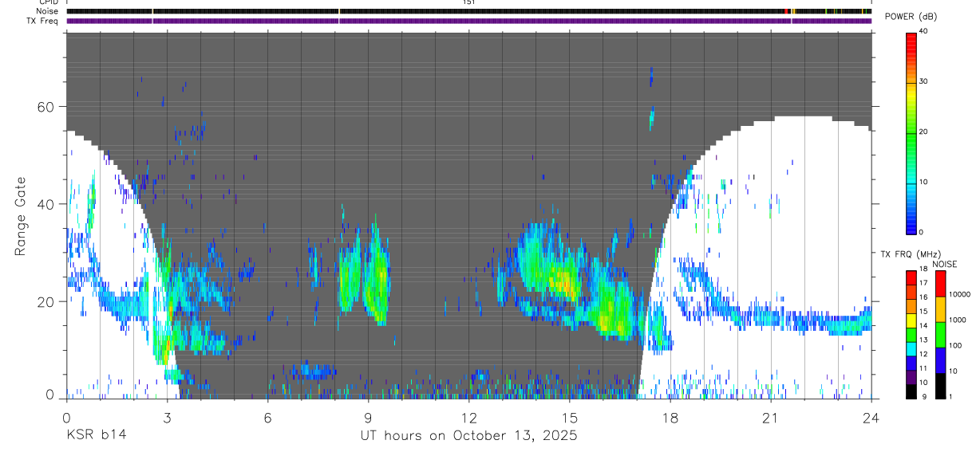Click the '10000' NOISE scale value
Screen dimensions: 980x452
pyautogui.click(x=958, y=293)
